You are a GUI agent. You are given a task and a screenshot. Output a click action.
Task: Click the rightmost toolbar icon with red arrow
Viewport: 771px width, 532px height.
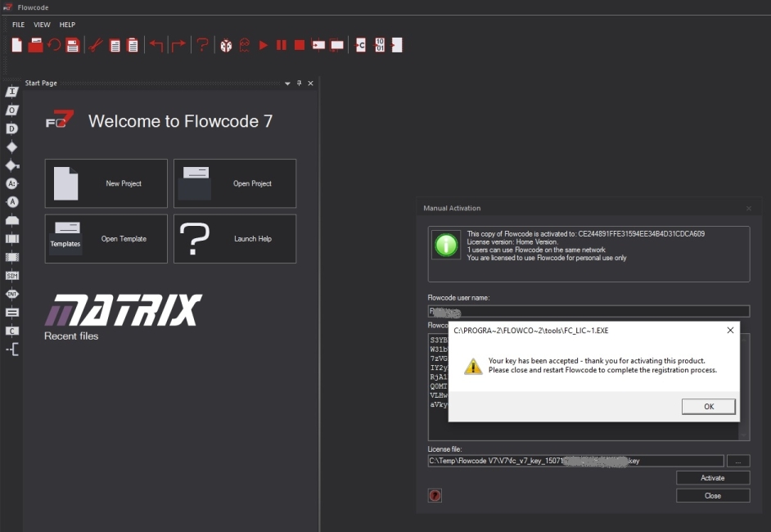coord(397,45)
